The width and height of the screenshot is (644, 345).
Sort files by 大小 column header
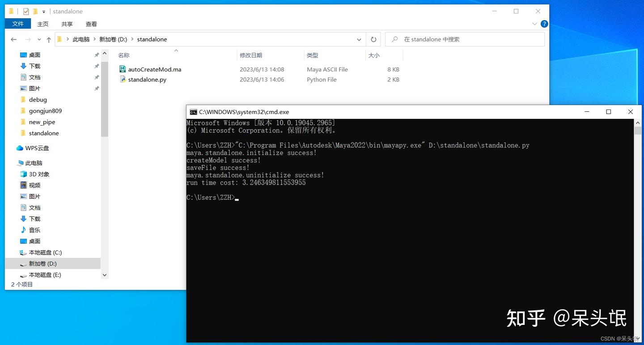374,55
